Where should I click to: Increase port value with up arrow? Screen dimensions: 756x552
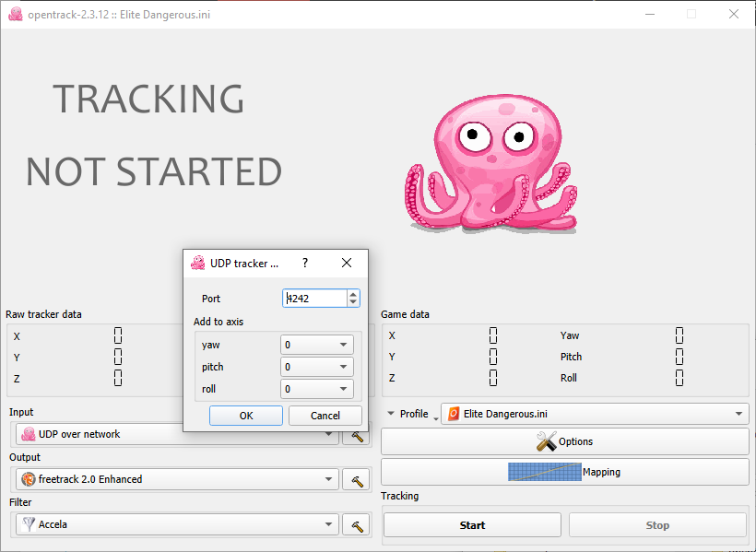pyautogui.click(x=353, y=294)
